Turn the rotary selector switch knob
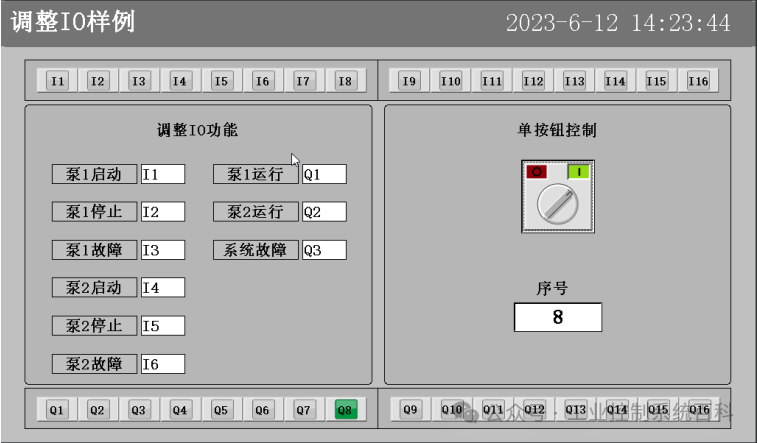758x443 pixels. pyautogui.click(x=557, y=204)
